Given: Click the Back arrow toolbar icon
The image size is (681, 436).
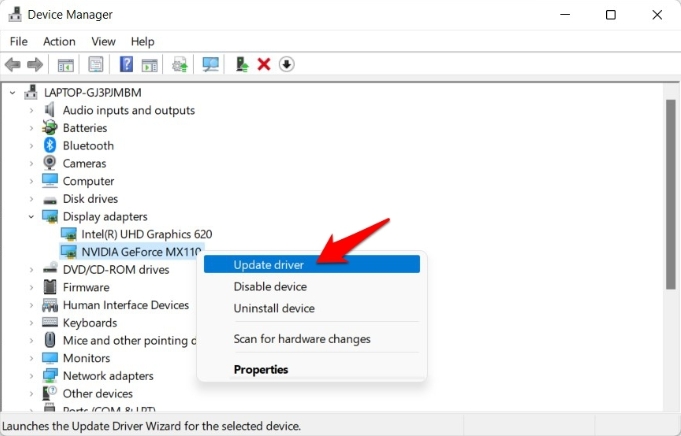Looking at the screenshot, I should click(13, 65).
